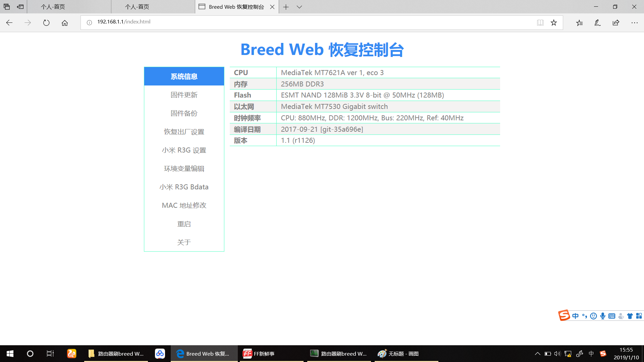644x362 pixels.
Task: Open the 系统信息 menu item
Action: coord(184,76)
